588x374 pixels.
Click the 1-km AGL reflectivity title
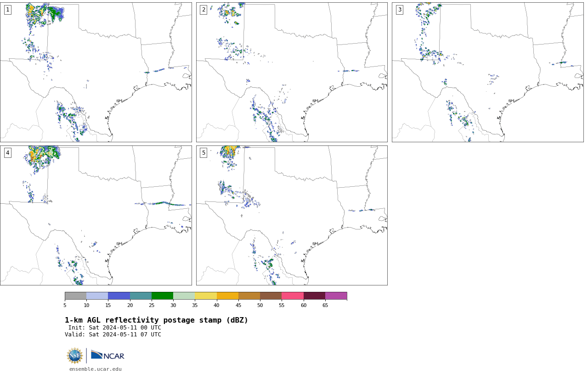(x=156, y=320)
